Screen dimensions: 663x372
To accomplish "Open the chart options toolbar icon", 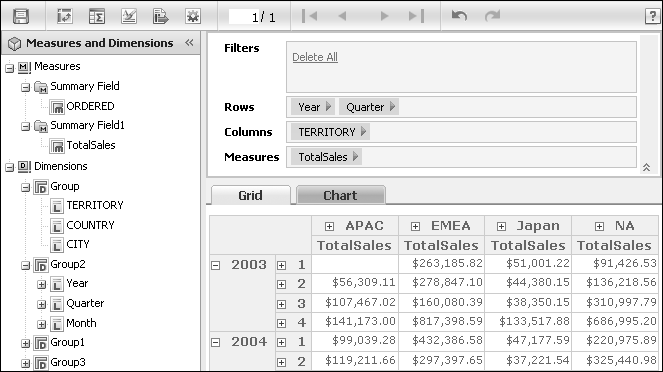I will pos(129,16).
